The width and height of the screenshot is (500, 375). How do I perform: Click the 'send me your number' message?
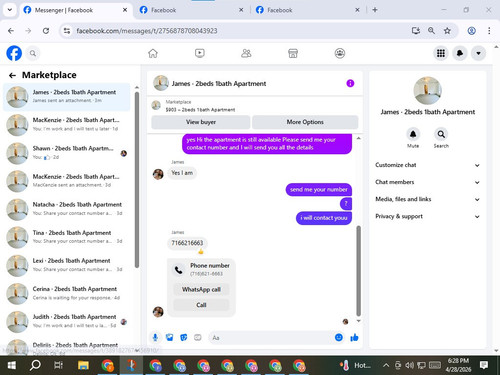click(x=319, y=190)
